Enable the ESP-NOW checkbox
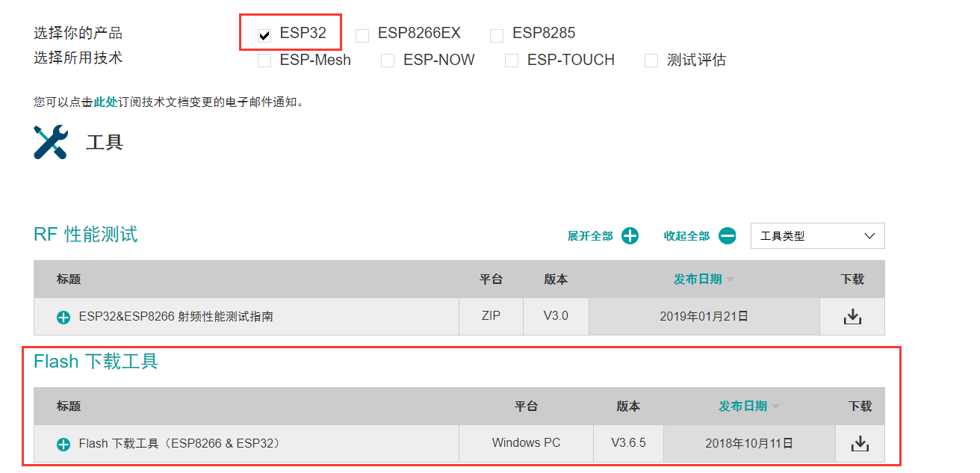980x473 pixels. pos(388,60)
